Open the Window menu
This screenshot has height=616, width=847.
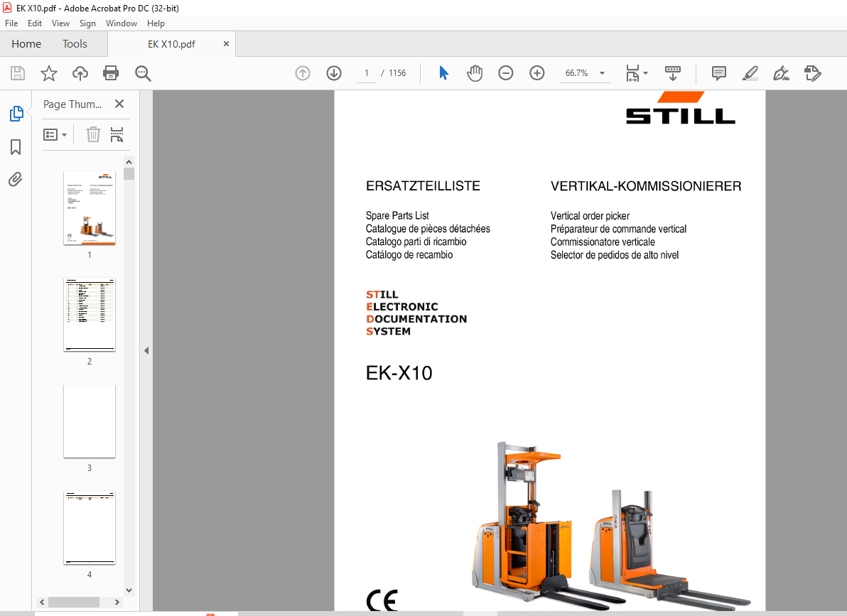point(122,23)
